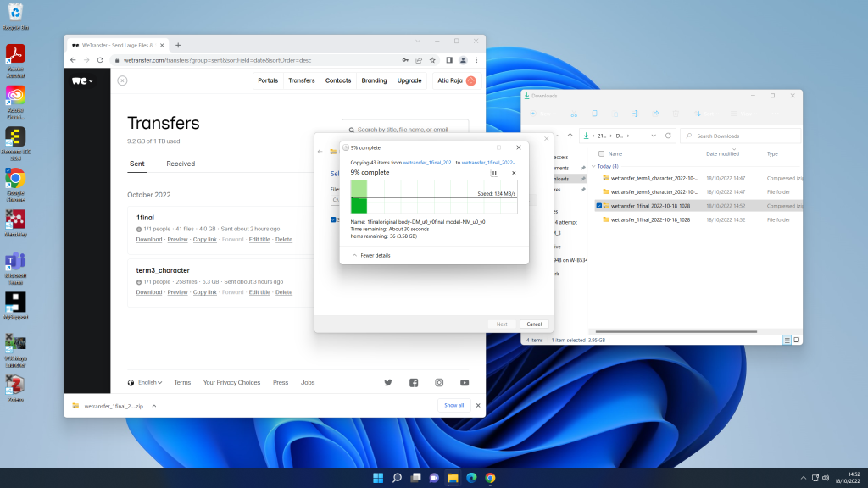Preview the 1final transfer

point(177,240)
